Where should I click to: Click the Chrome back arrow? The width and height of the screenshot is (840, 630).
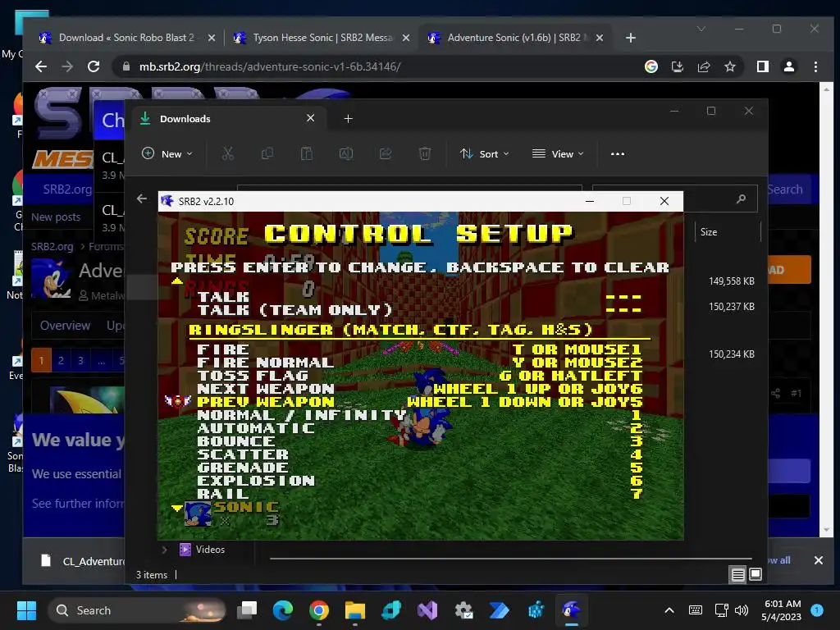[41, 66]
